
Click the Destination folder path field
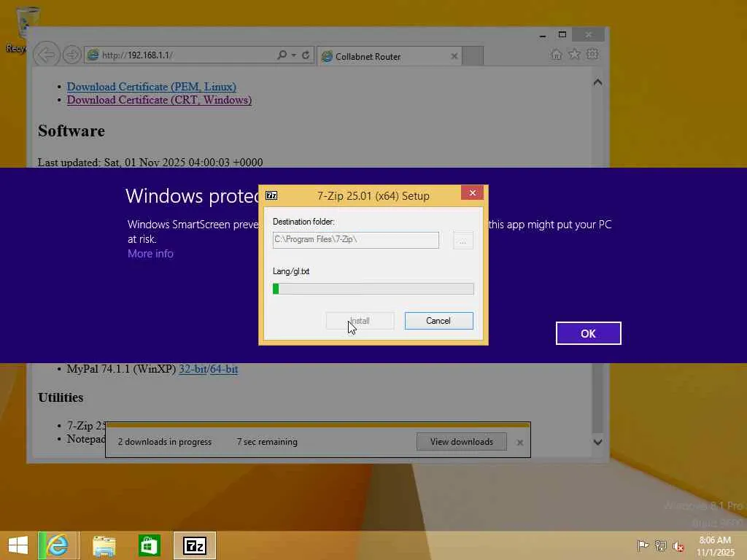pos(355,239)
